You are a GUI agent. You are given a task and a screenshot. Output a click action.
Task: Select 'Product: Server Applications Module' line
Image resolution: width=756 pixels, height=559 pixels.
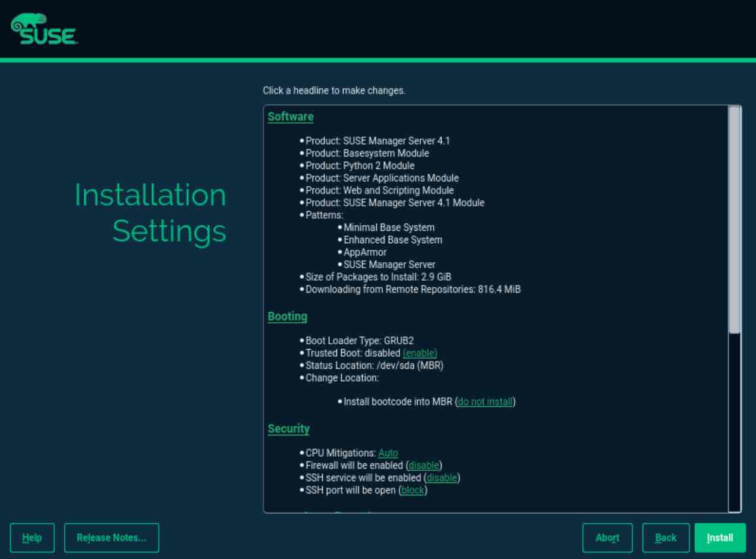coord(382,178)
